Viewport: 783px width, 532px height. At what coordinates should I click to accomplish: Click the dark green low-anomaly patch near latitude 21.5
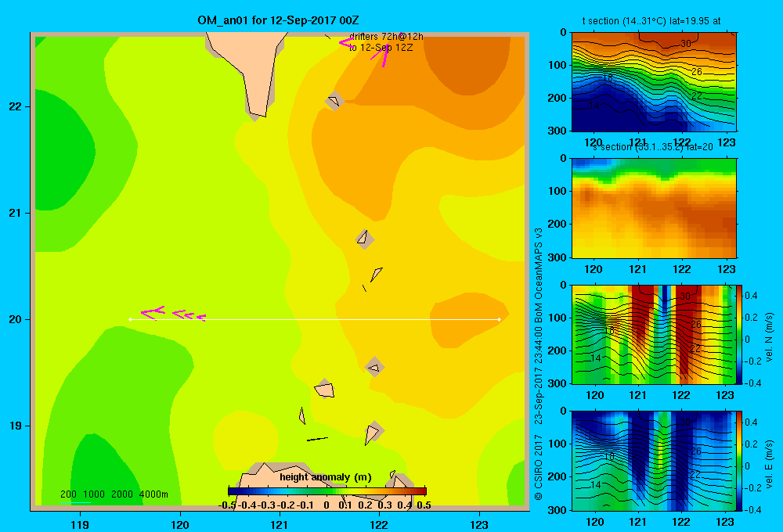64,149
